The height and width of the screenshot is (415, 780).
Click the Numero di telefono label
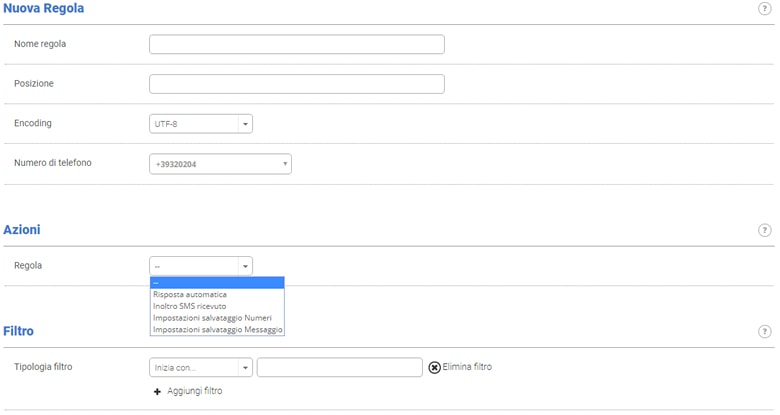[53, 163]
